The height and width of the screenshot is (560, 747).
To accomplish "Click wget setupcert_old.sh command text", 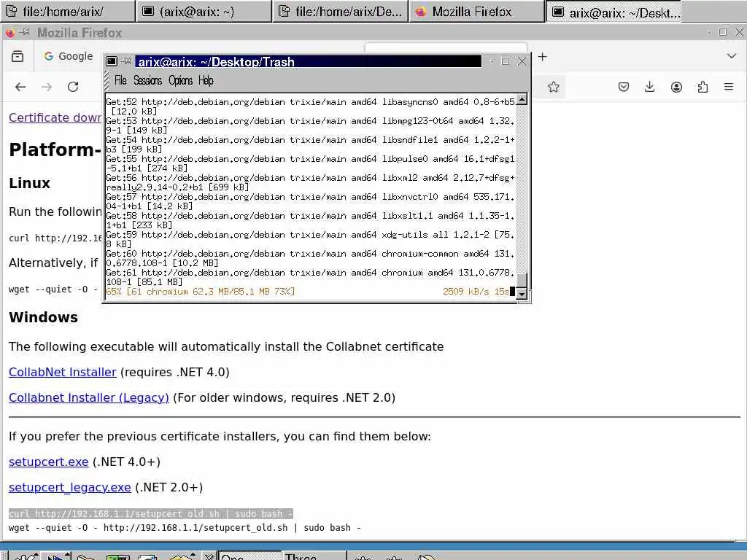I will pos(185,528).
